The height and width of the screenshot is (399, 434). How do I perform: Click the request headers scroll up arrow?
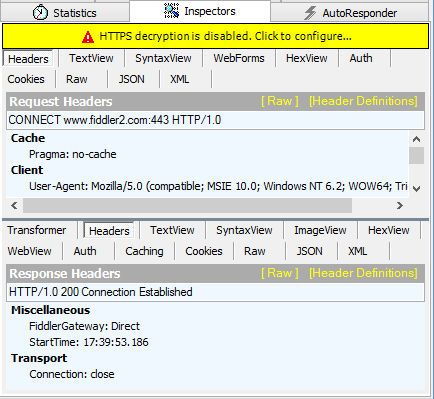[416, 139]
